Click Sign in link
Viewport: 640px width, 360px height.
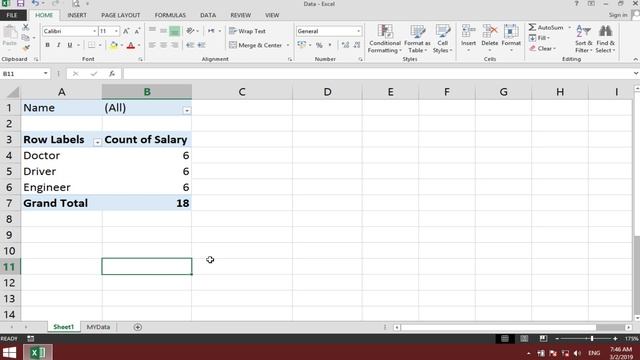click(618, 15)
